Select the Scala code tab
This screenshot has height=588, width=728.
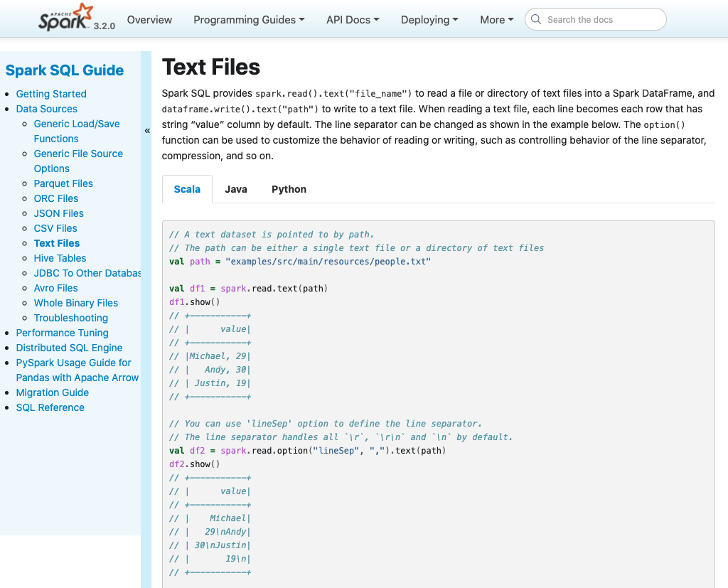[187, 189]
